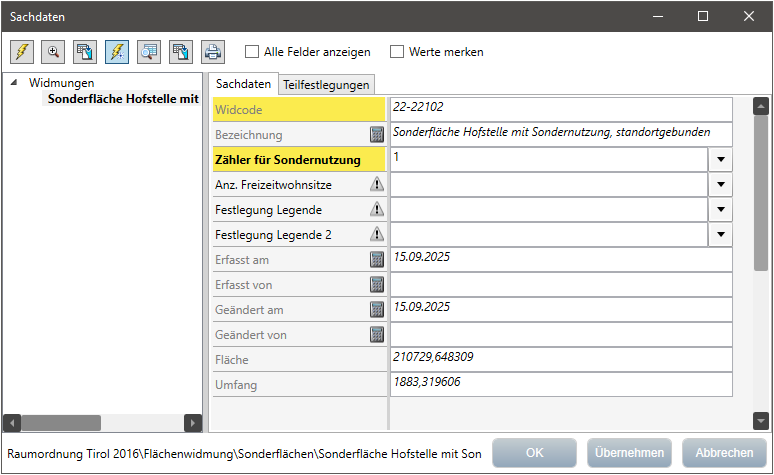Open the dropdown arrow in the 'Festlegung Legende' row (not 'Legende 2')
Screen dimensions: 774x475
click(x=721, y=209)
